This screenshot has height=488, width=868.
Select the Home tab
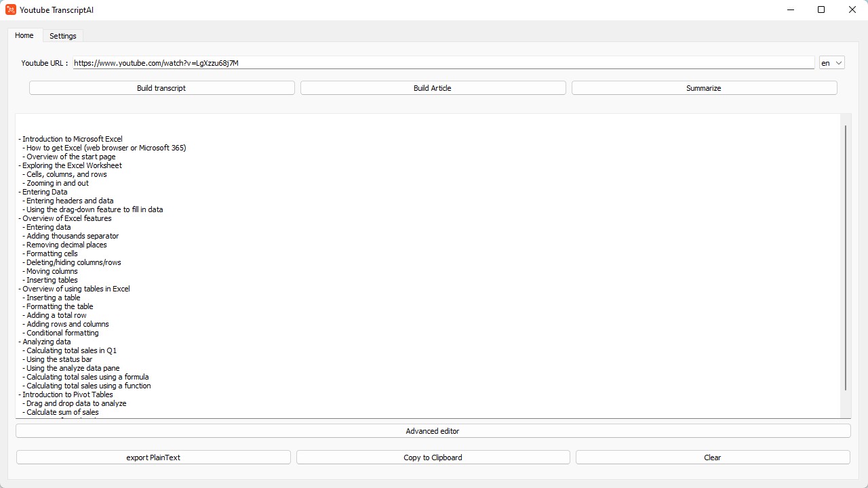(24, 35)
